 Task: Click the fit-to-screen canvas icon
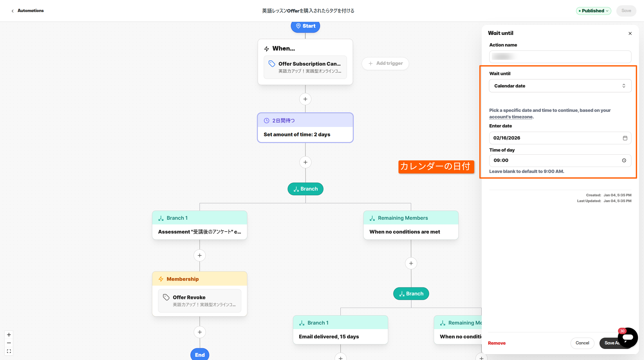tap(9, 351)
